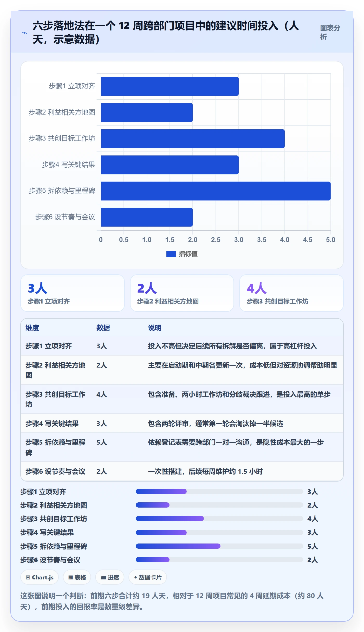Open the 4人 步骤3 共创目标工作坊 data card
Image resolution: width=364 pixels, height=632 pixels.
291,293
